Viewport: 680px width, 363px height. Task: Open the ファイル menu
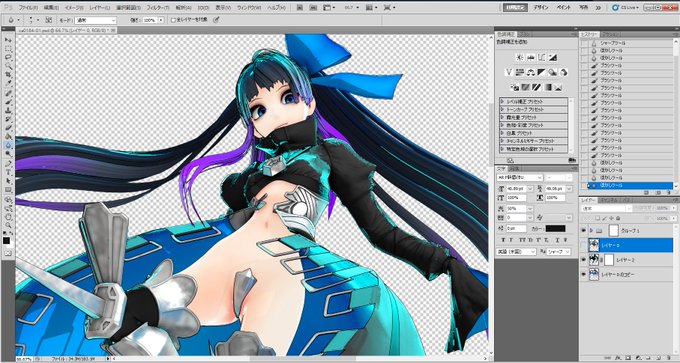pyautogui.click(x=28, y=7)
